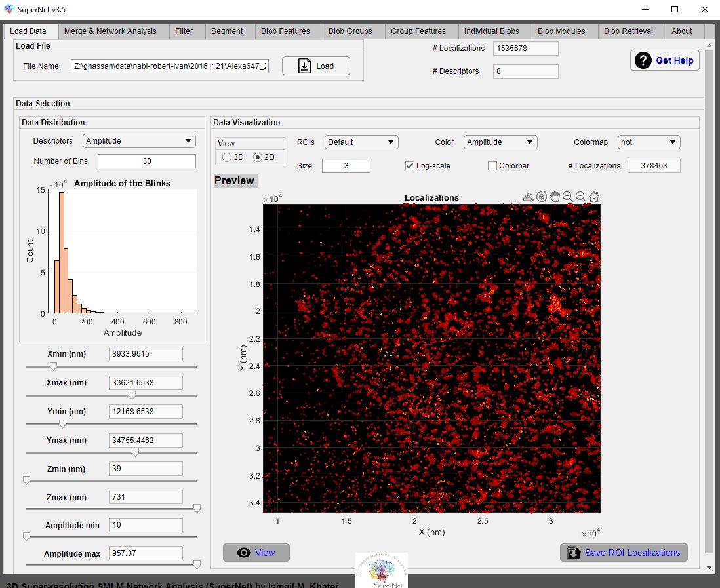This screenshot has height=588, width=720.
Task: Switch to the Blob Groups tab
Action: [x=350, y=31]
